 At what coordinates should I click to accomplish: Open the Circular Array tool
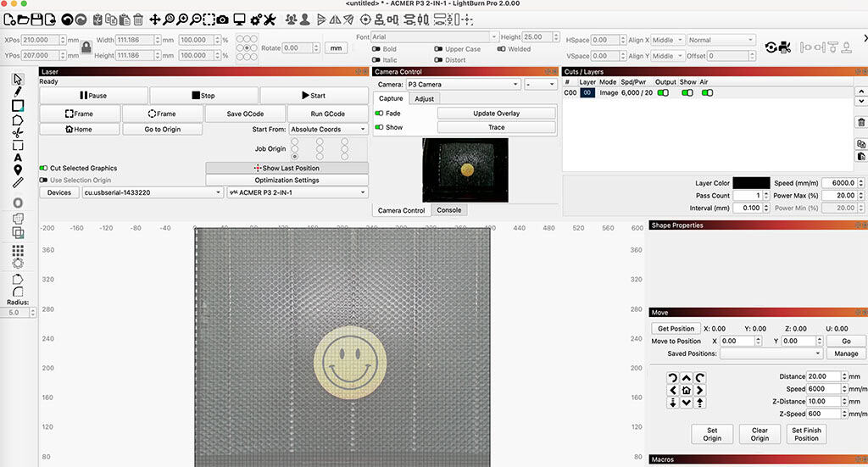point(18,263)
